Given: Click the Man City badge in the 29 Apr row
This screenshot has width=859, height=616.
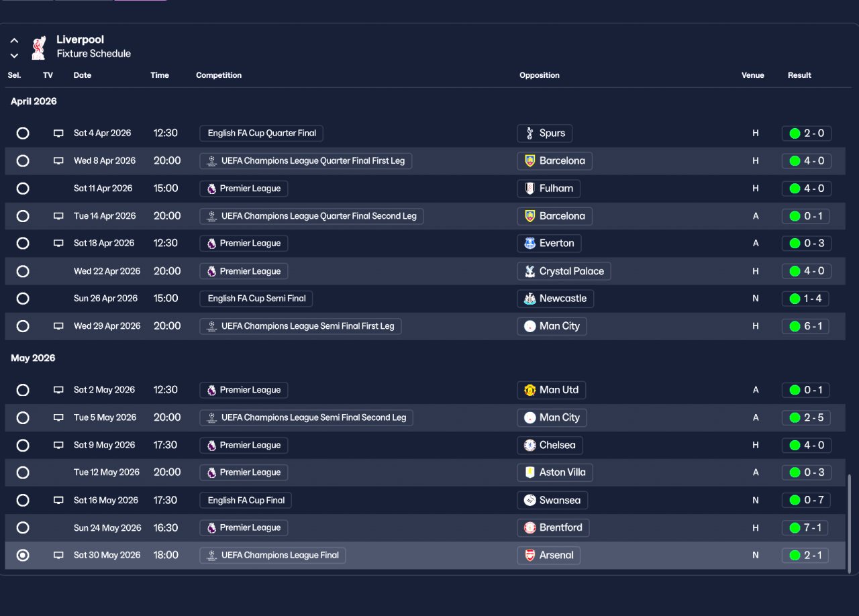Looking at the screenshot, I should 530,326.
